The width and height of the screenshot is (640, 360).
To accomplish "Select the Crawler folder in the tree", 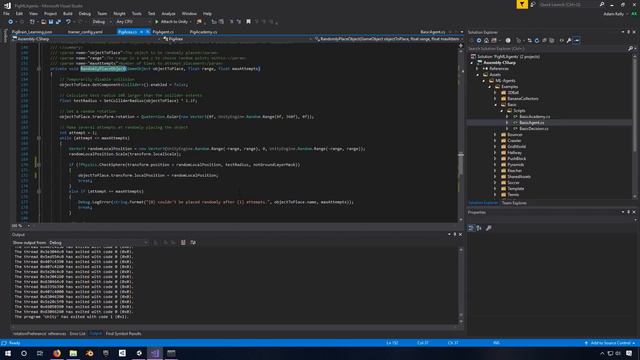I will pos(514,140).
